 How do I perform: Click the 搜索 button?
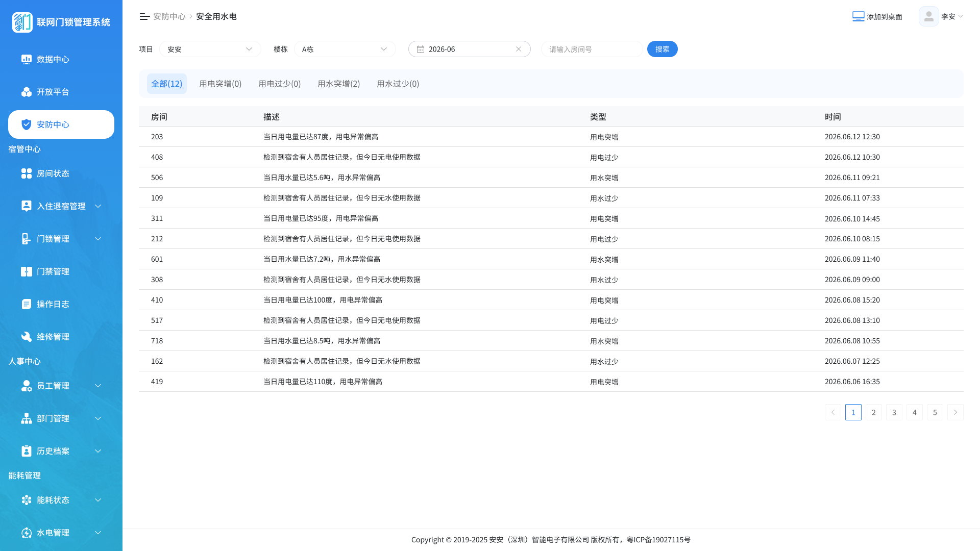pyautogui.click(x=663, y=49)
